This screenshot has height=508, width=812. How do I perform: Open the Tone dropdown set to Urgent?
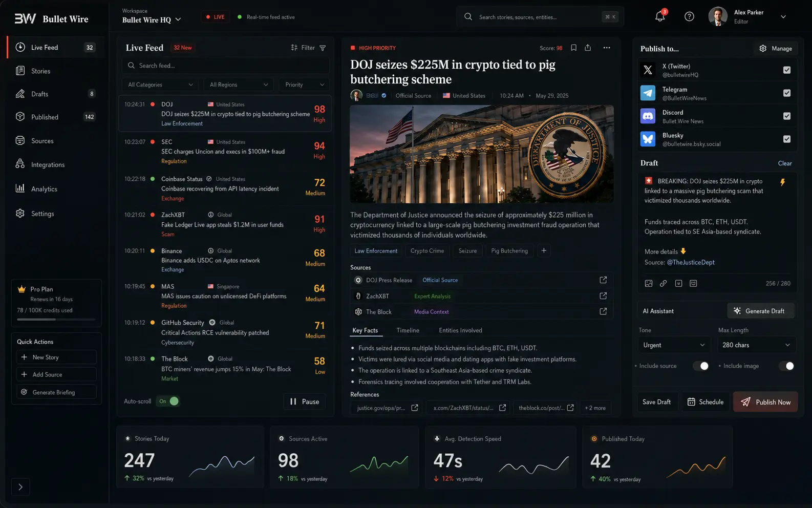pyautogui.click(x=674, y=345)
